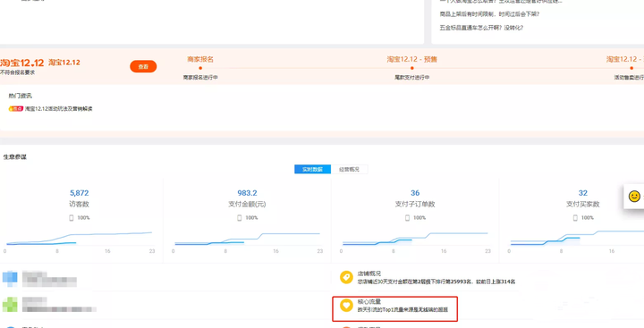Click the 生意参谋 section heading

(15, 156)
